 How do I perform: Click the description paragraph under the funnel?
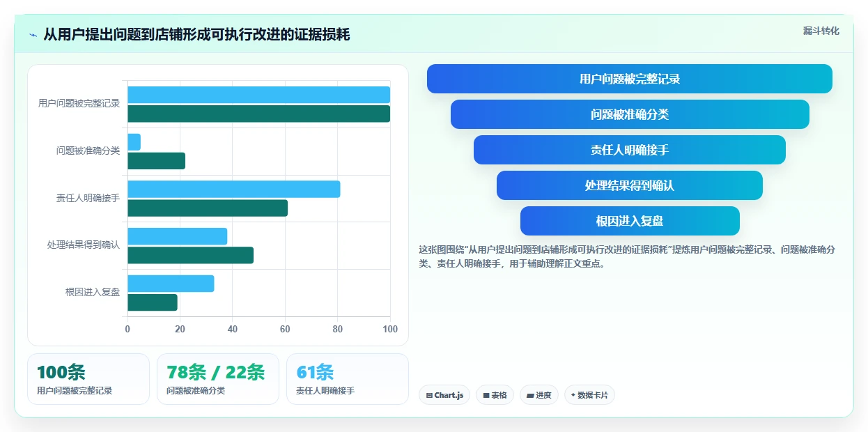pos(627,256)
